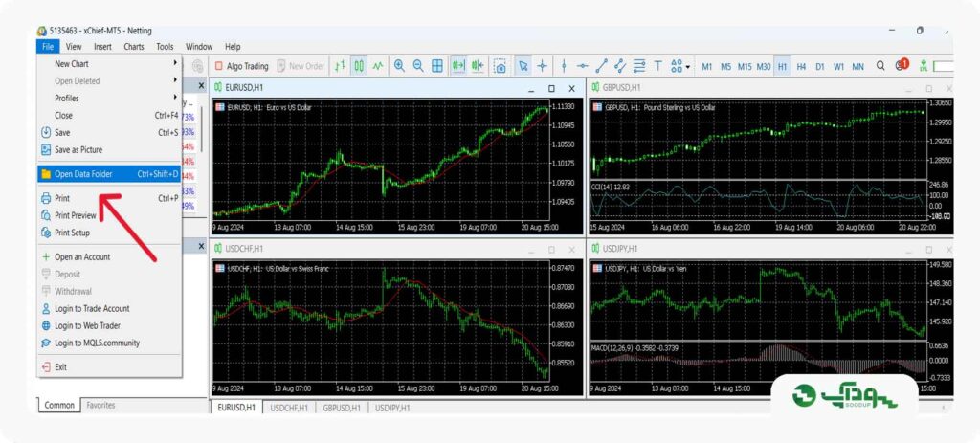Toggle the Algo Trading button
This screenshot has width=980, height=443.
click(x=241, y=66)
